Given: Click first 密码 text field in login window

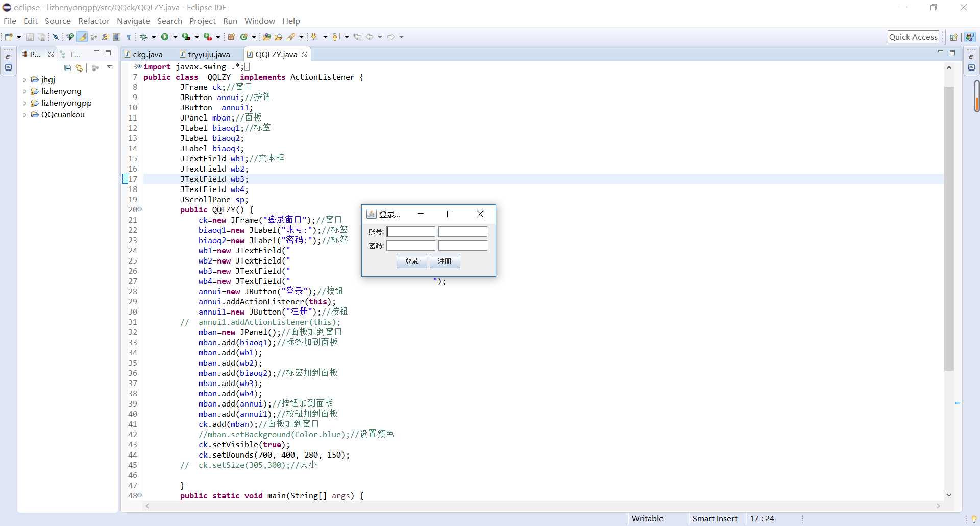Looking at the screenshot, I should (x=411, y=246).
